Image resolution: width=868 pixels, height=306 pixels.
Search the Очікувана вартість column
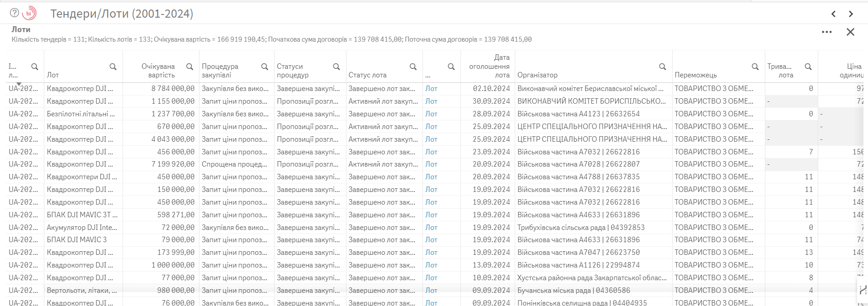(x=190, y=67)
